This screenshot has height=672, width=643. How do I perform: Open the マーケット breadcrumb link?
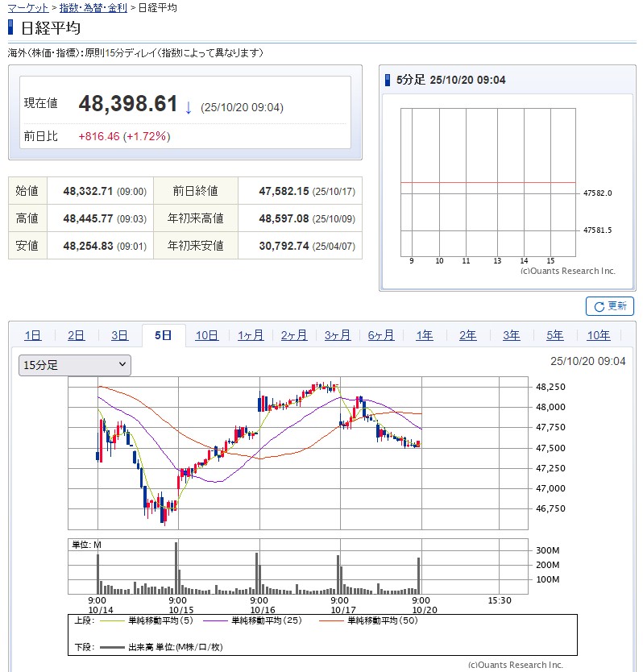(x=28, y=8)
